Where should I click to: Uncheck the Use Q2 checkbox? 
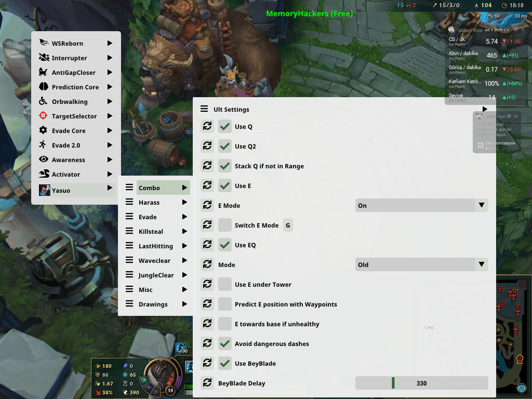coord(224,146)
